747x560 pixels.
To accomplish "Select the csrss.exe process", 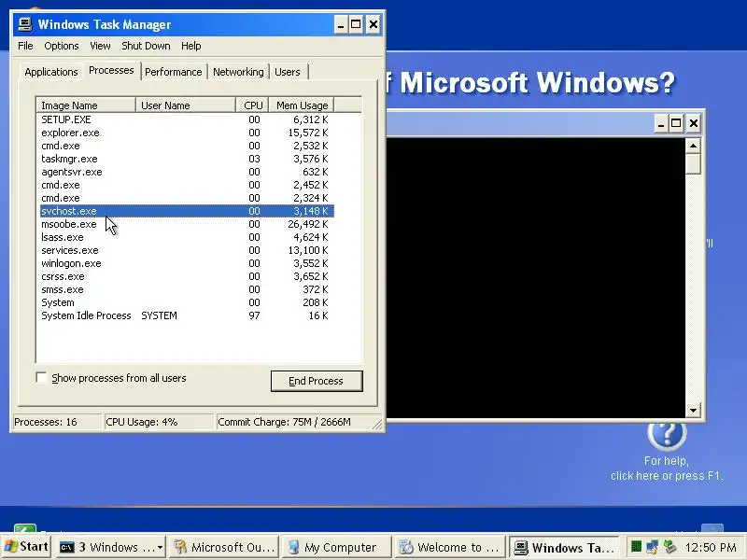I will coord(187,276).
